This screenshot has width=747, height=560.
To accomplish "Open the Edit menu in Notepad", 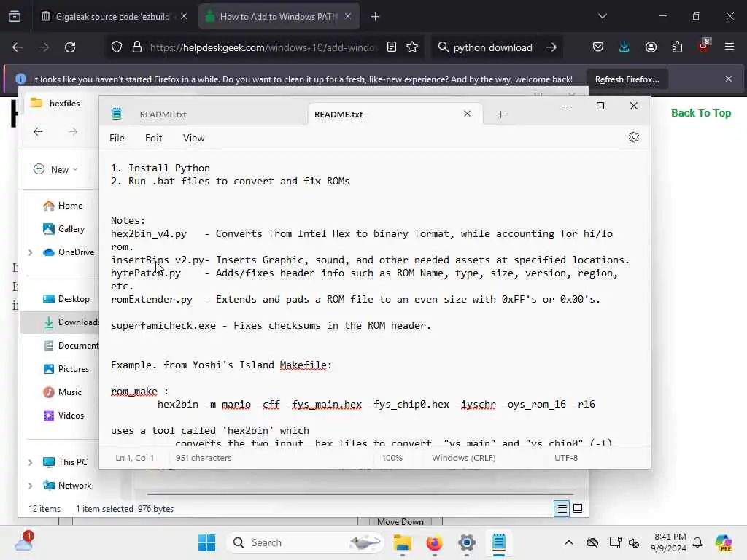I will click(x=153, y=138).
